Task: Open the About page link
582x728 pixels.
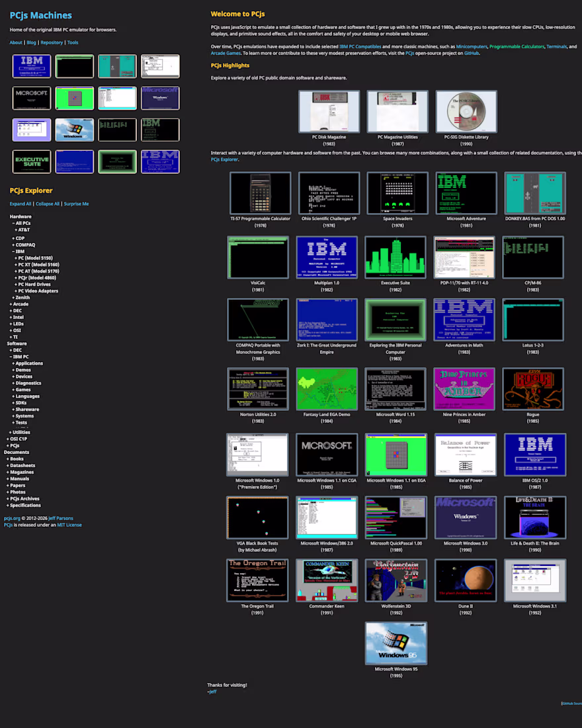Action: [16, 42]
